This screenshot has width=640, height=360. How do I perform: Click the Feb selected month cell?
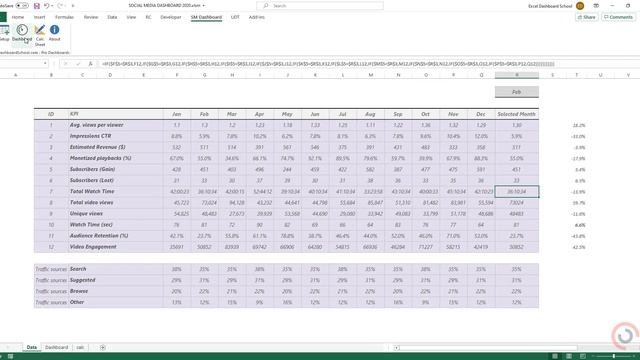[x=517, y=92]
